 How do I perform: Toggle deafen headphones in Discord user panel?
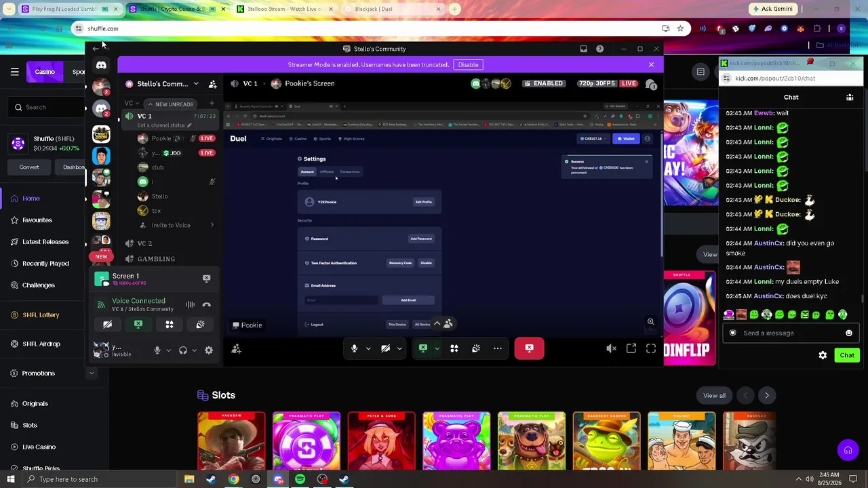(183, 350)
